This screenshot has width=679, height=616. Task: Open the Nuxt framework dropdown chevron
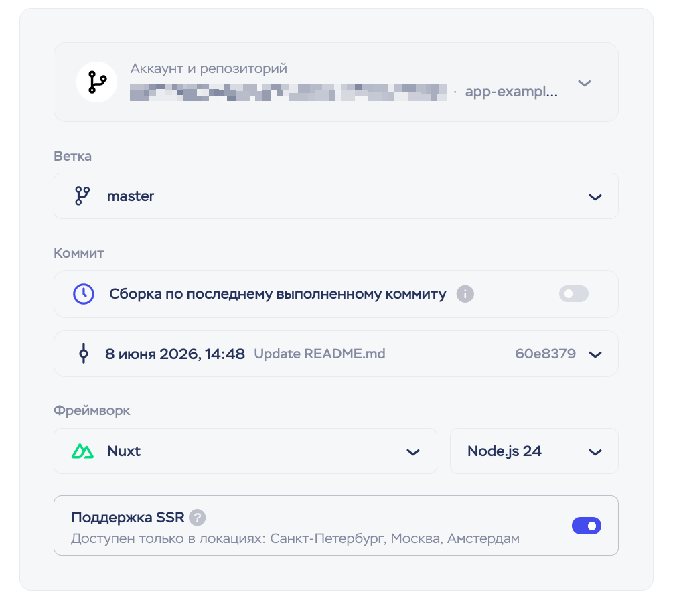click(x=413, y=453)
